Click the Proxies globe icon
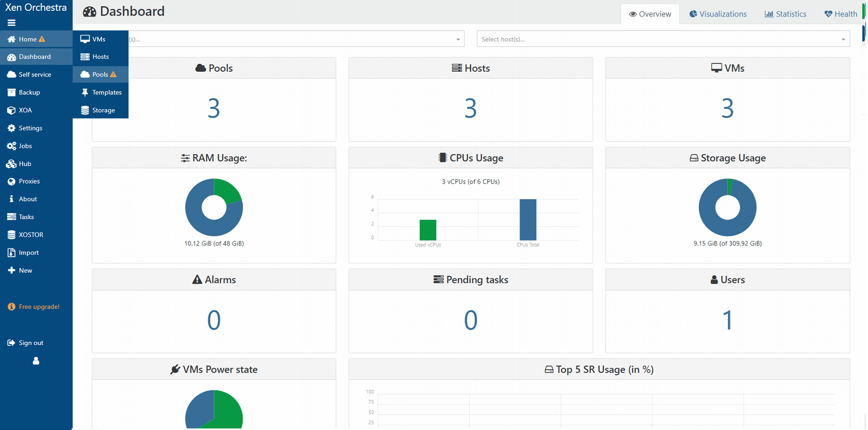This screenshot has height=430, width=868. click(x=11, y=181)
